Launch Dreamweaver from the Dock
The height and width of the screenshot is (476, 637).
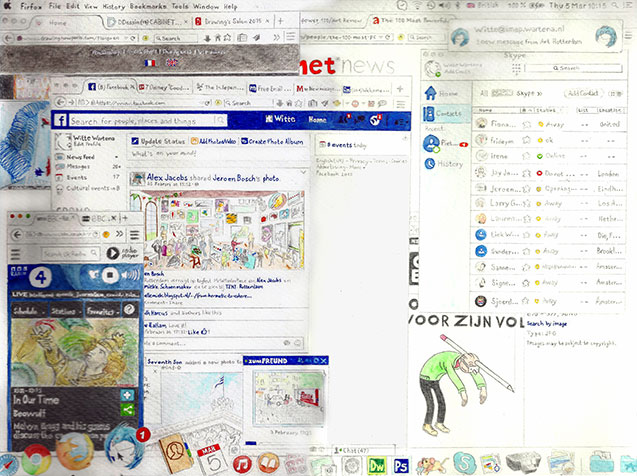pos(376,465)
